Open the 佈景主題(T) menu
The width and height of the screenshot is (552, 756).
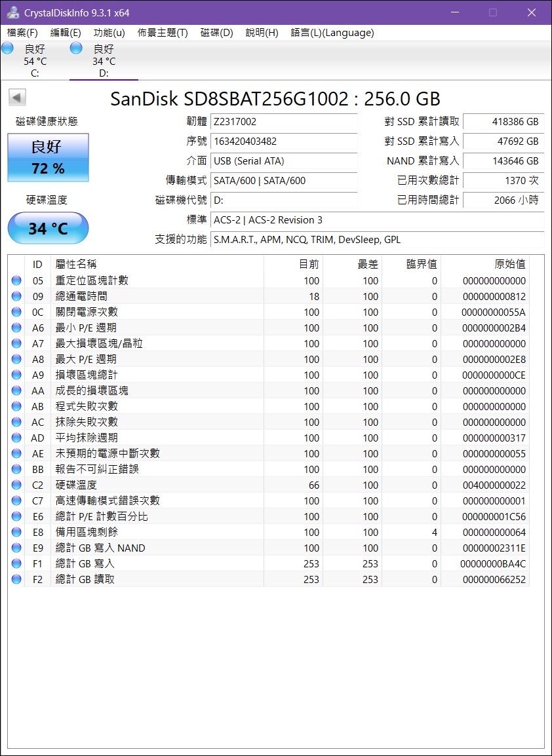coord(163,33)
